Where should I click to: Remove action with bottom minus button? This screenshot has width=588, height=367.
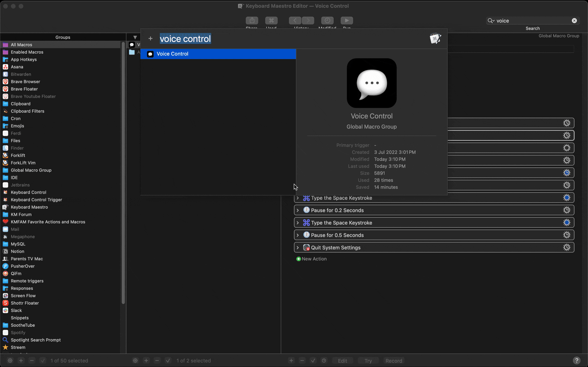pyautogui.click(x=302, y=361)
